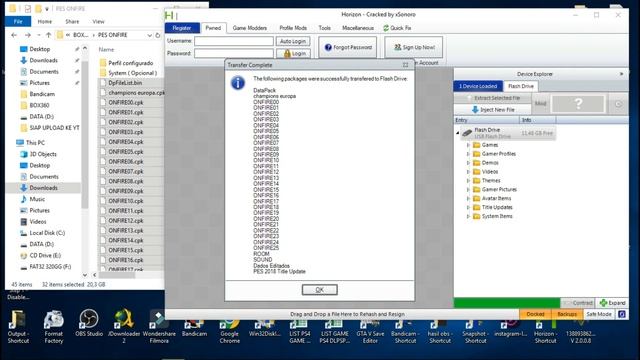Expand the Videos folder node
The height and width of the screenshot is (360, 640).
tap(468, 172)
